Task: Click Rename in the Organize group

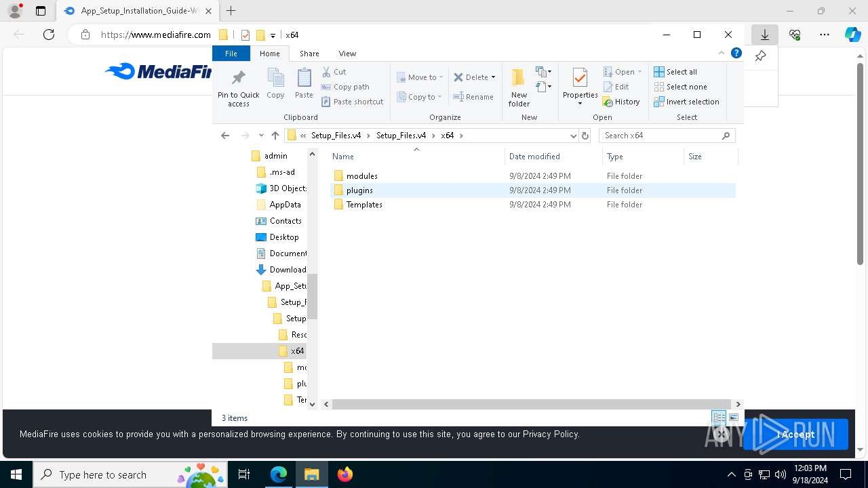Action: point(473,97)
